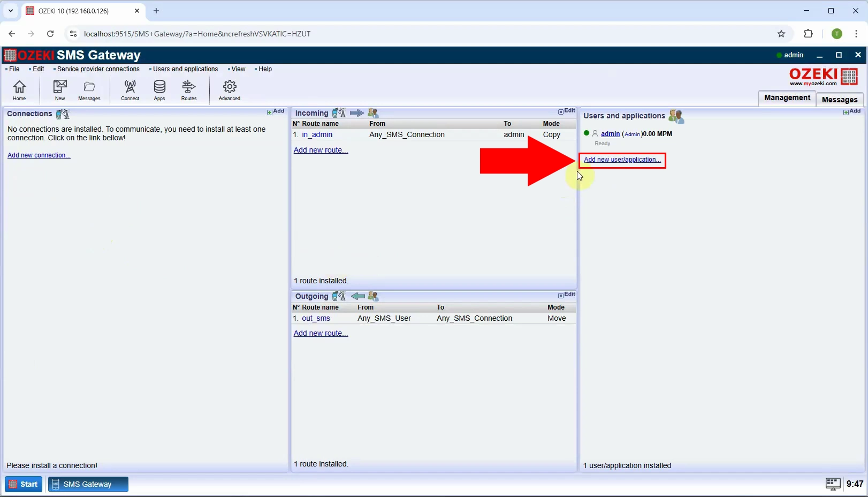Screen dimensions: 868x497
Task: Open the Apps database toolbar icon
Action: coord(159,90)
